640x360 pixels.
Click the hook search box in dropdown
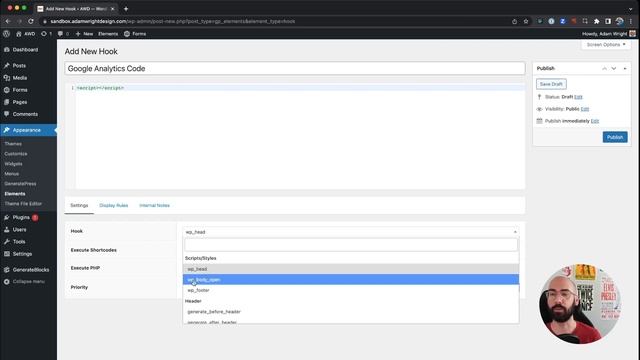(351, 245)
